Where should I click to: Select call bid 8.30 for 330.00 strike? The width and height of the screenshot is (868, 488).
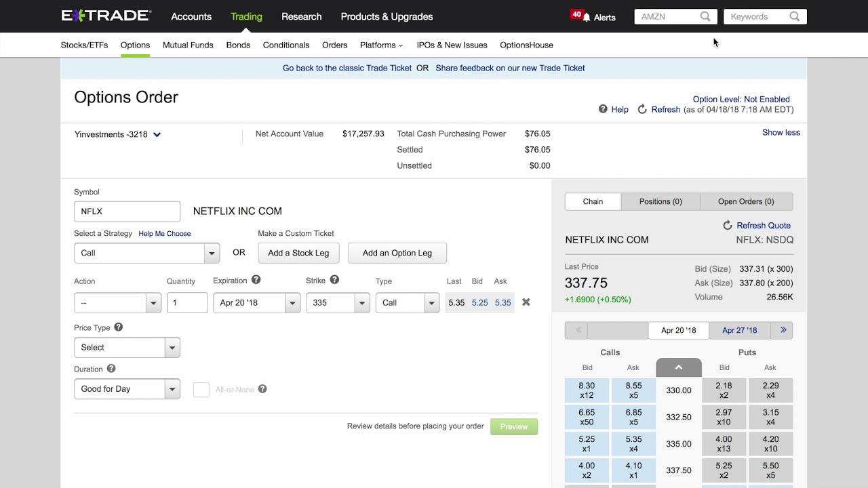pos(587,390)
